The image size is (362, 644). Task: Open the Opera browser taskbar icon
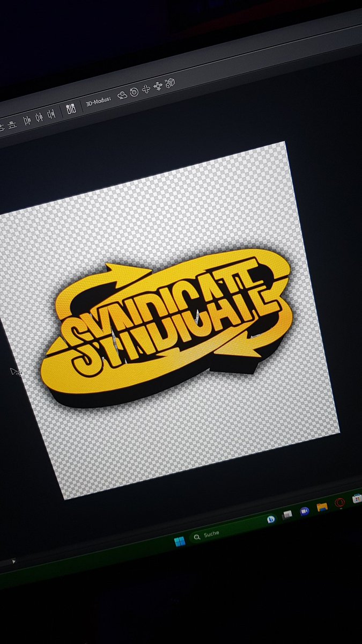click(339, 503)
